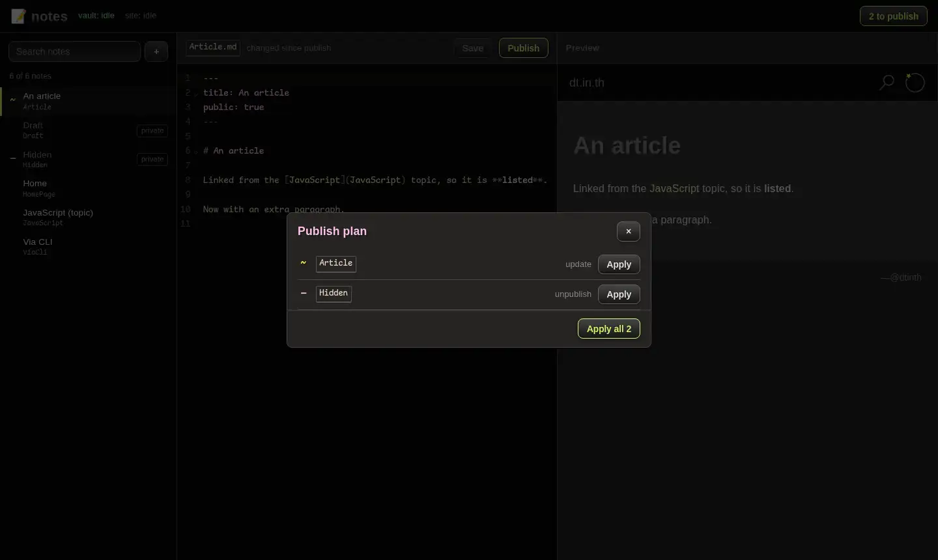Click the tilde update marker beside Article in Publish plan
The image size is (938, 560).
(x=304, y=263)
